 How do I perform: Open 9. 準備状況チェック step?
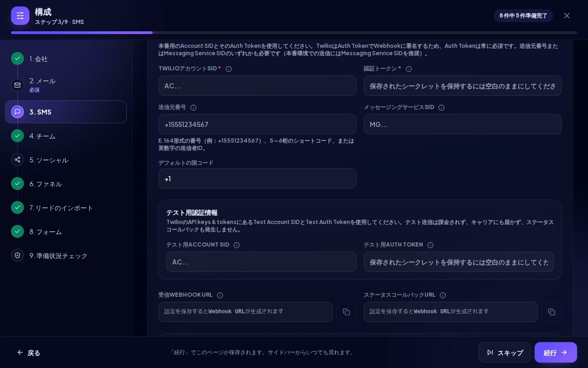tap(66, 256)
